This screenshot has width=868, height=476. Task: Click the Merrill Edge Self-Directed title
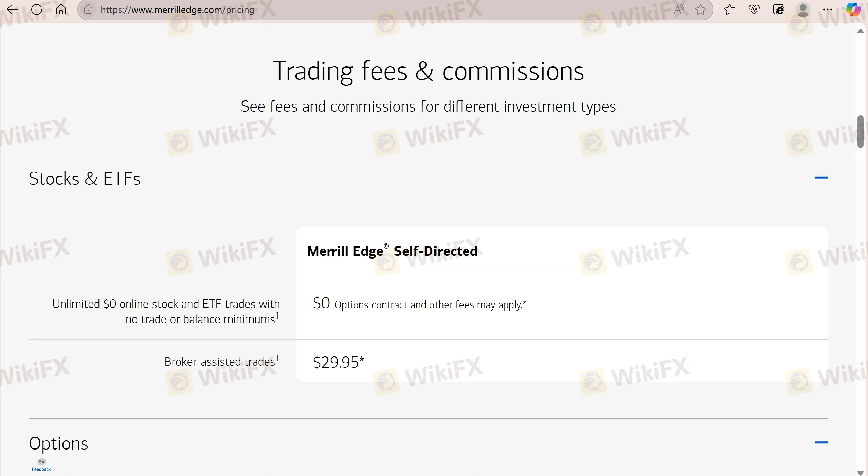[x=392, y=251]
